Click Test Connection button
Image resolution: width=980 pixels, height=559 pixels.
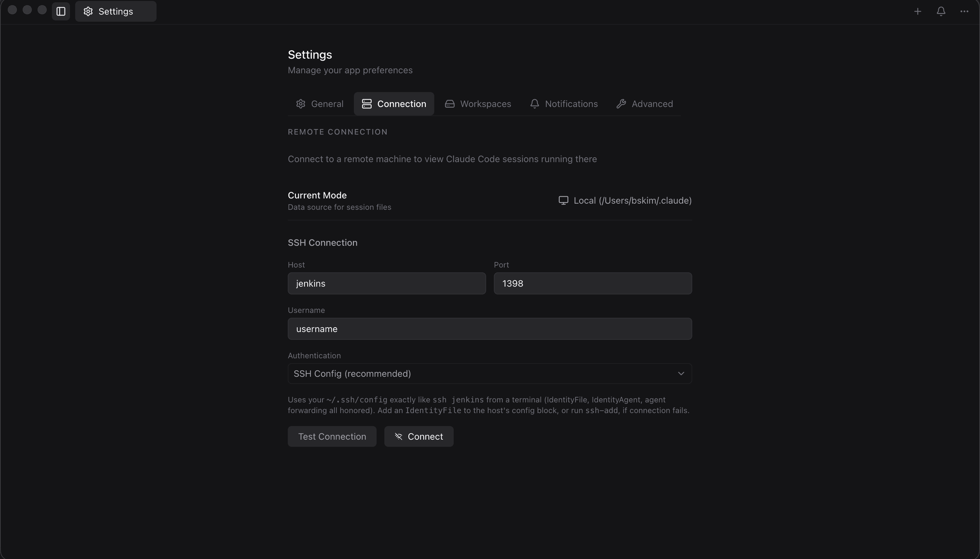click(332, 436)
